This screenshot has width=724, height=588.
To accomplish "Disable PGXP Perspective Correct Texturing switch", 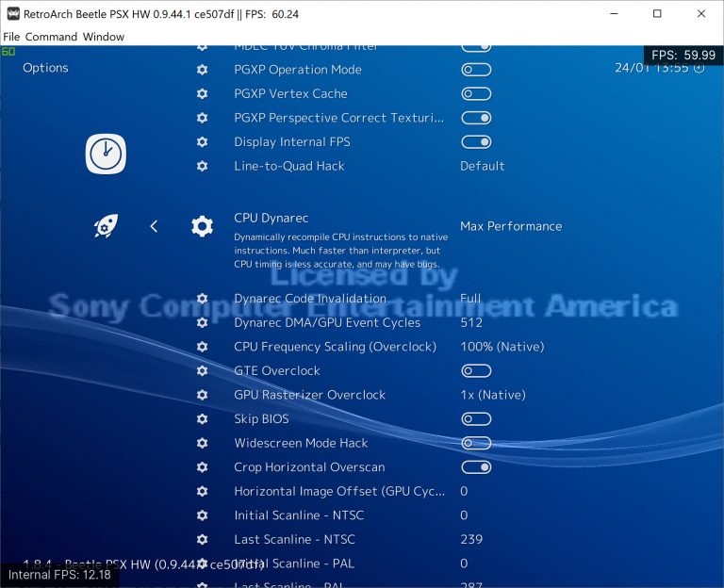I will pos(476,118).
